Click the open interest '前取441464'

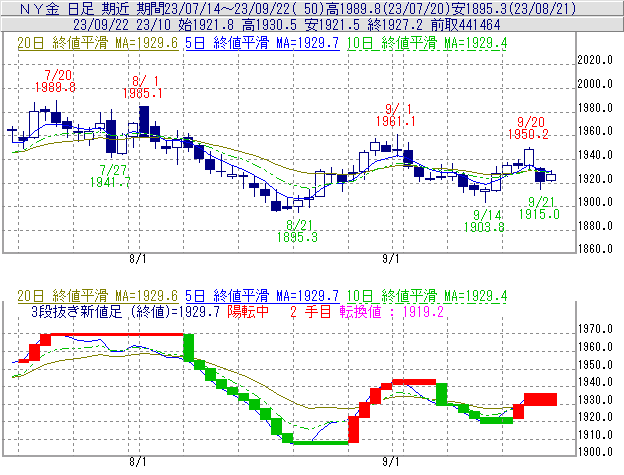[x=465, y=25]
